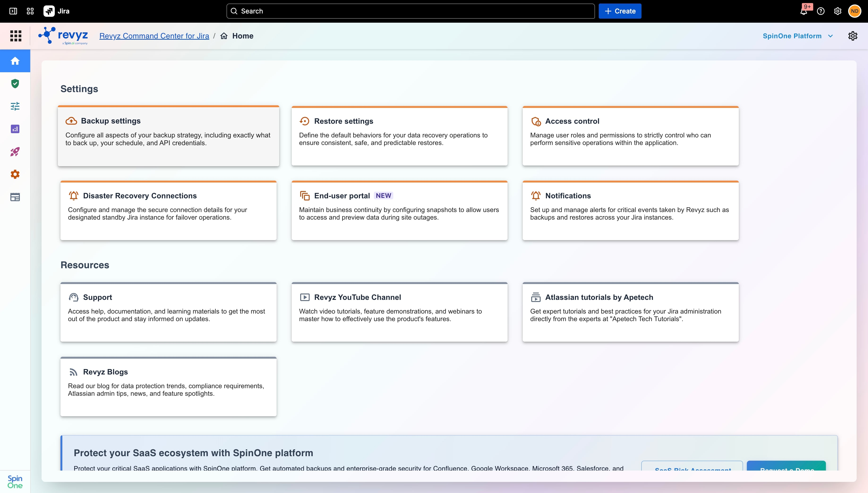Expand the SpinOne Platform dropdown
Screen dimensions: 868x493
click(798, 36)
